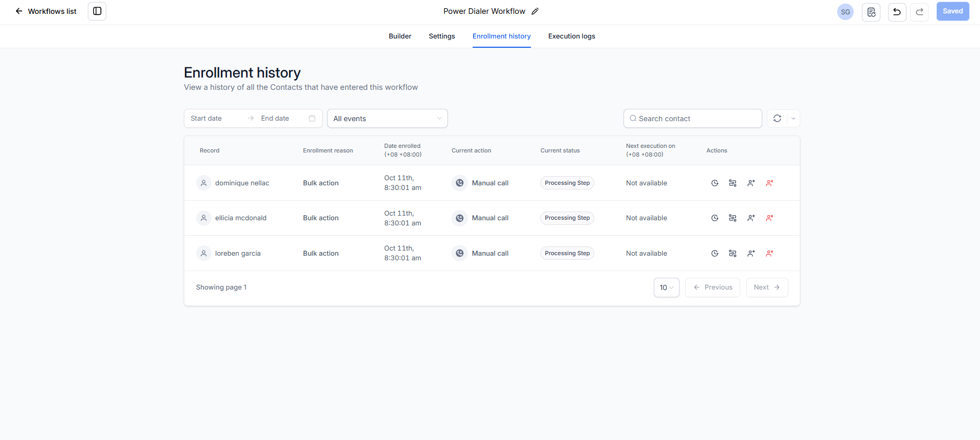Go back to Workflows list
The image size is (980, 440).
[x=46, y=11]
